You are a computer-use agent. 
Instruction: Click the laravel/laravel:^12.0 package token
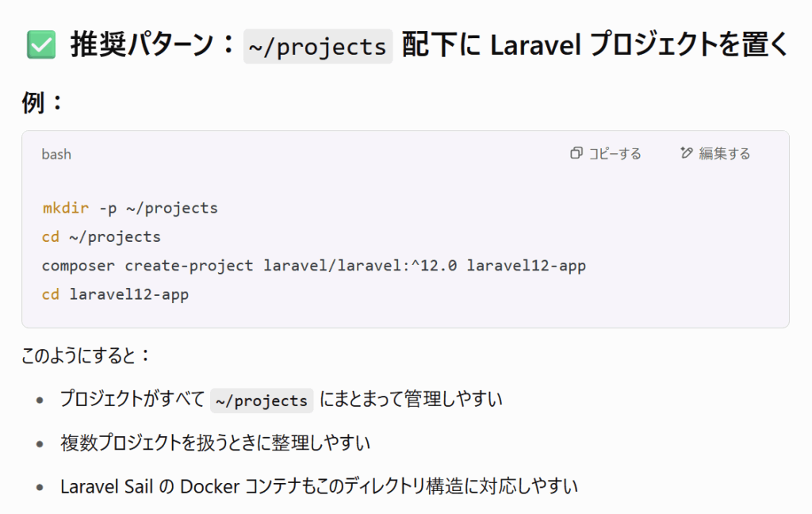(361, 266)
